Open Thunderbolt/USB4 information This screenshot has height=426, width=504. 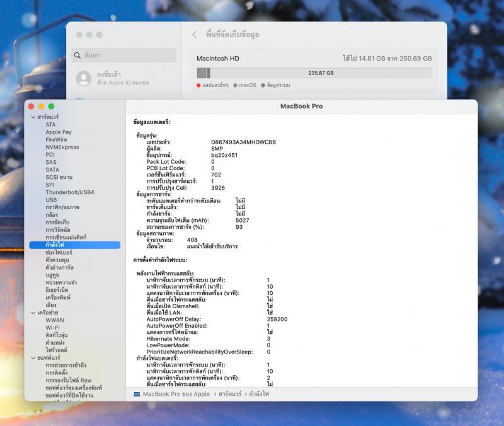tap(70, 192)
